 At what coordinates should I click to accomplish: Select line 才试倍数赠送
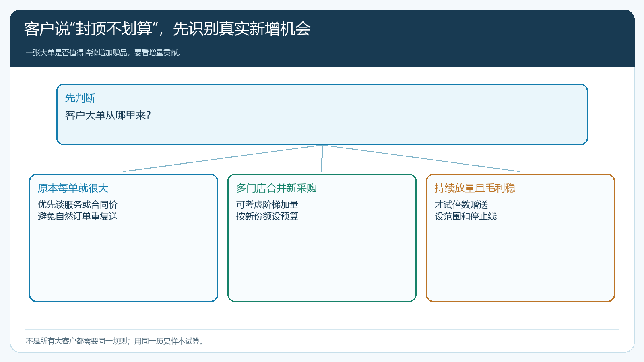click(x=461, y=205)
